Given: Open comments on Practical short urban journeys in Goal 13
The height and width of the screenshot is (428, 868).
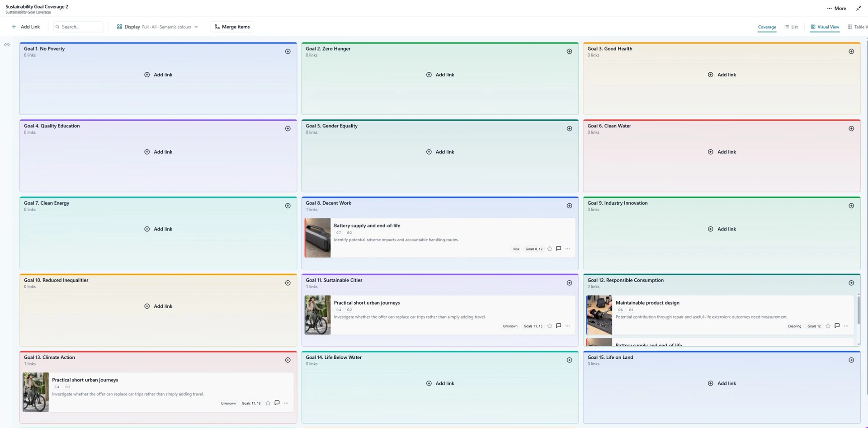Looking at the screenshot, I should [x=277, y=403].
